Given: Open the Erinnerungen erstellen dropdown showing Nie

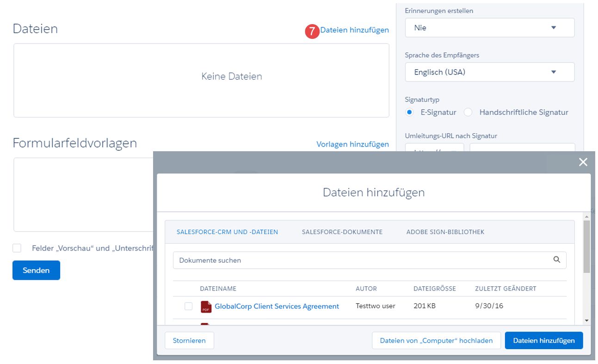Looking at the screenshot, I should pyautogui.click(x=490, y=28).
